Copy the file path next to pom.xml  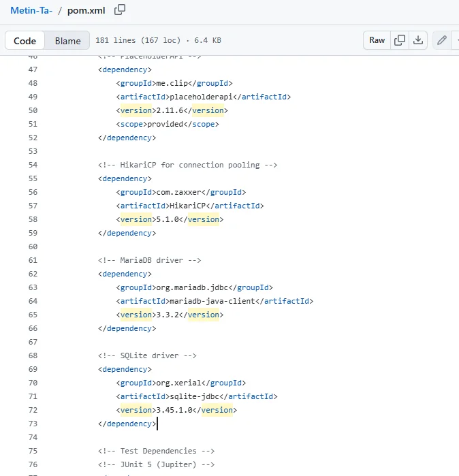(x=120, y=10)
